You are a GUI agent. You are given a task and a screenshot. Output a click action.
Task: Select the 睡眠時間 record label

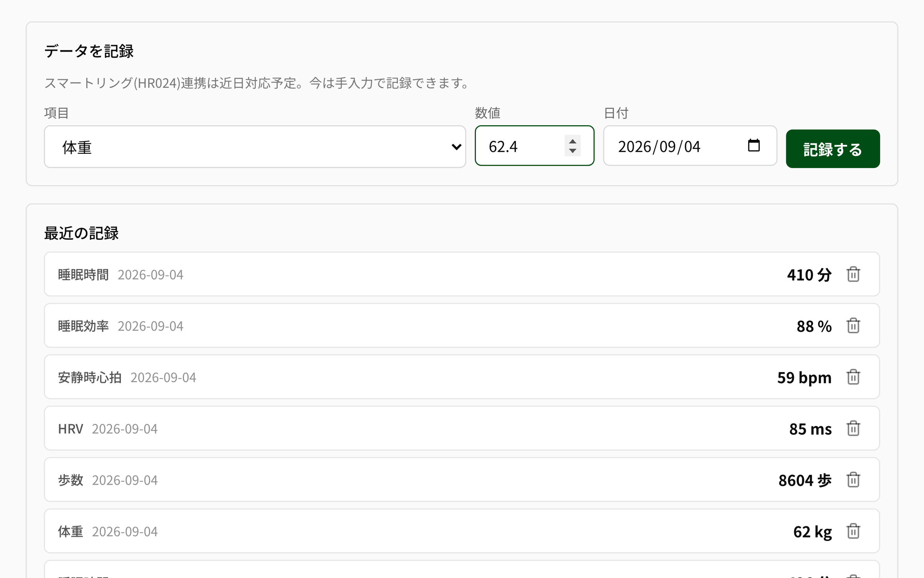click(83, 275)
